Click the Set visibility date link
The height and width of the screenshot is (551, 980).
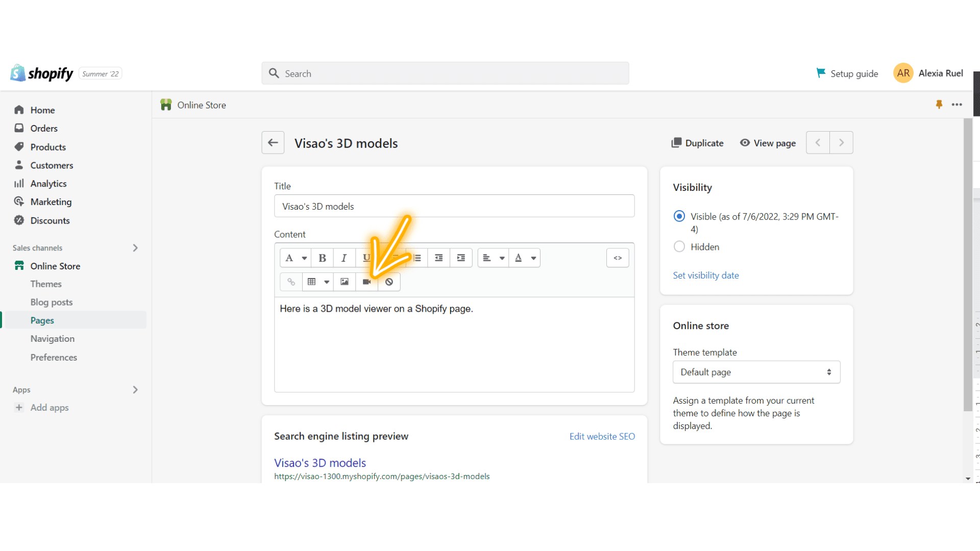pyautogui.click(x=706, y=275)
